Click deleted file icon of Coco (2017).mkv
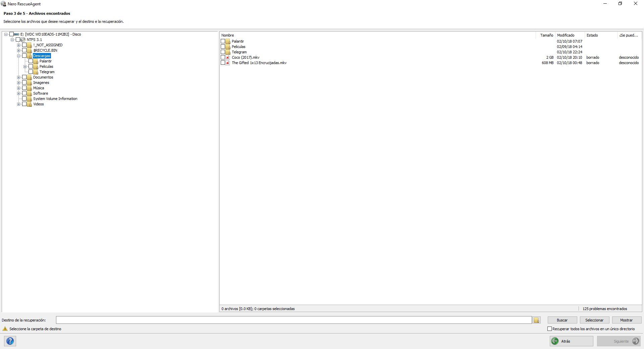644x349 pixels. pyautogui.click(x=228, y=57)
